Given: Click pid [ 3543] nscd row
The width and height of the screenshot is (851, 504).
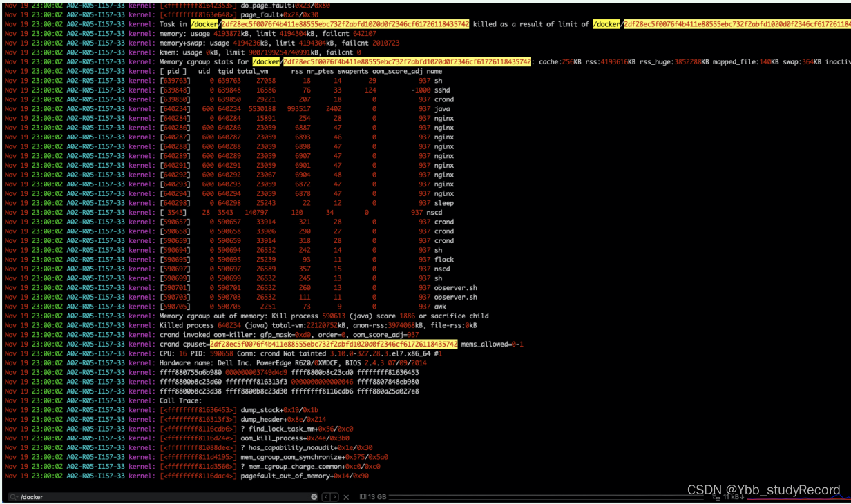Looking at the screenshot, I should point(173,213).
